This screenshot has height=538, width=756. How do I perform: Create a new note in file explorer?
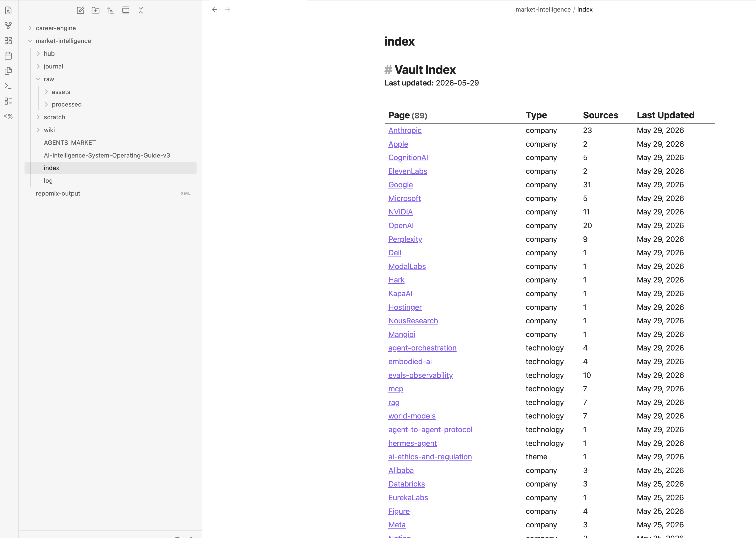80,10
